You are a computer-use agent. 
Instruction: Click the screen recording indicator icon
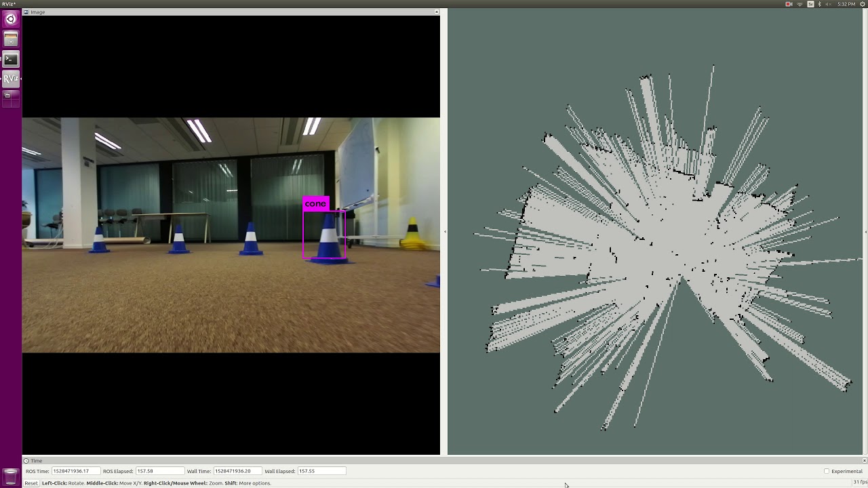[789, 4]
